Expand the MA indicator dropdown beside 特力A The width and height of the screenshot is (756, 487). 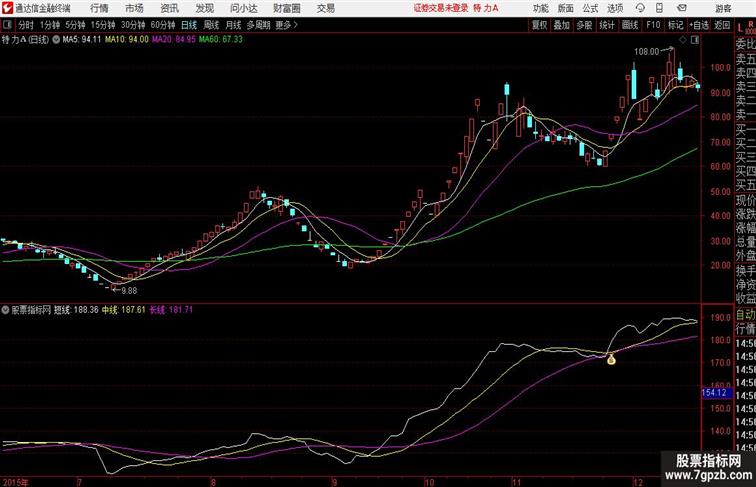pyautogui.click(x=56, y=40)
